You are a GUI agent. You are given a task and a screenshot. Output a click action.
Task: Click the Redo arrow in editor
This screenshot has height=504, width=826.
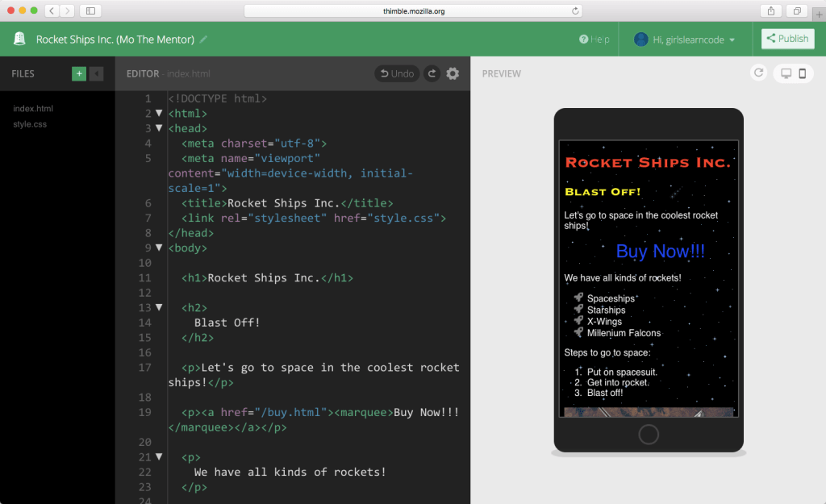point(432,73)
